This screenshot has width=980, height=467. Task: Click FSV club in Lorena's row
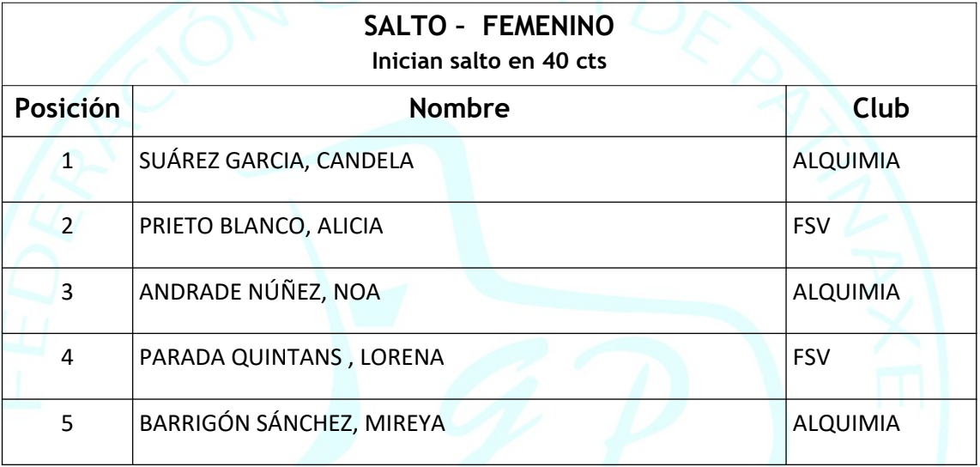811,358
